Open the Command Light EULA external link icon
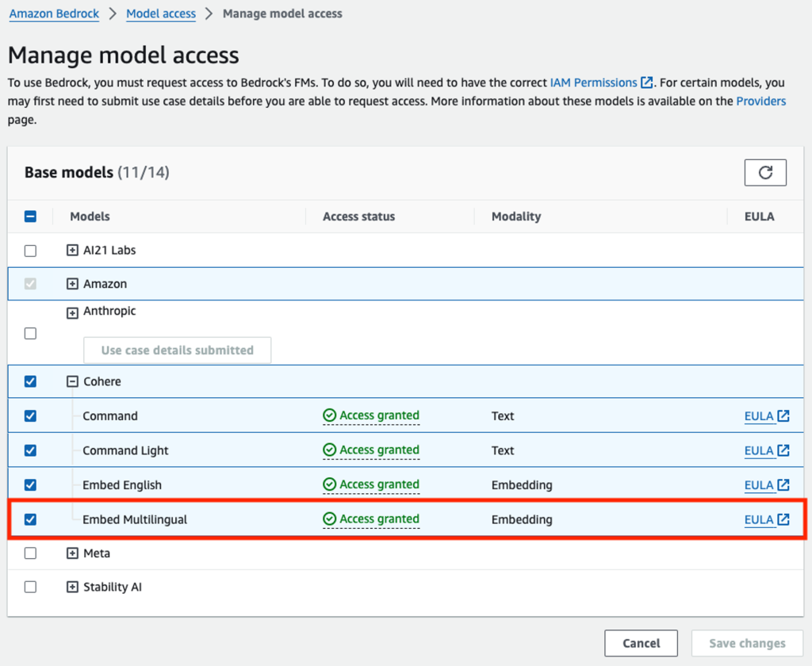This screenshot has width=812, height=666. coord(783,450)
